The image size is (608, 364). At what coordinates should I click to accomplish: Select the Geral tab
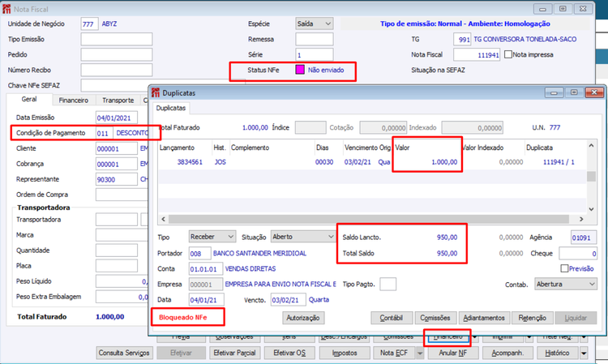tap(28, 101)
